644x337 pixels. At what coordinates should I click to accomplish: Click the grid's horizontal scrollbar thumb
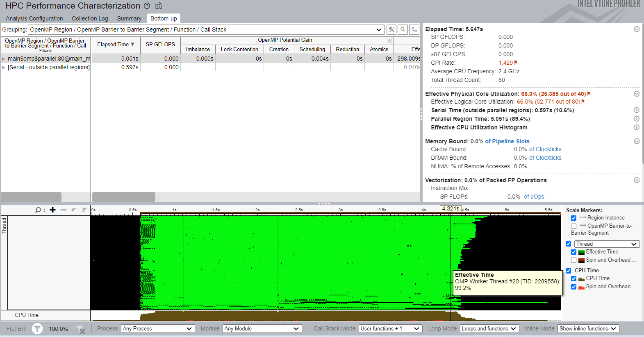pyautogui.click(x=123, y=197)
